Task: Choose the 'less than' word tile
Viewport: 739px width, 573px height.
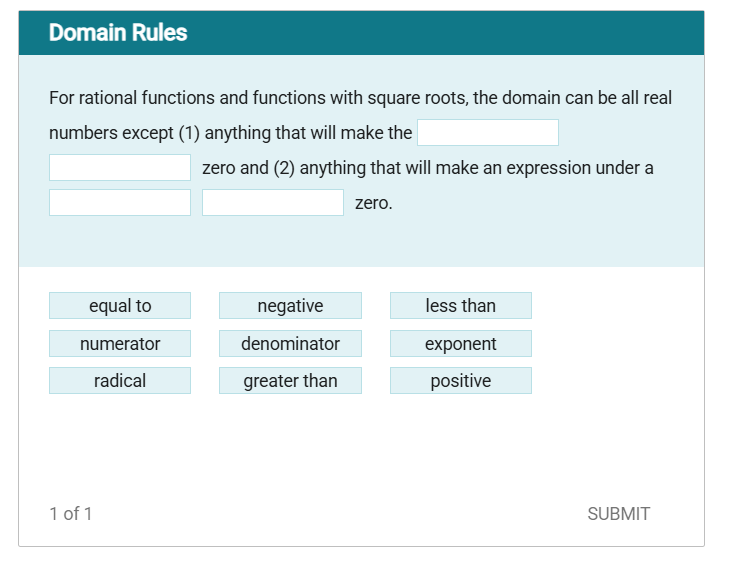Action: (460, 306)
